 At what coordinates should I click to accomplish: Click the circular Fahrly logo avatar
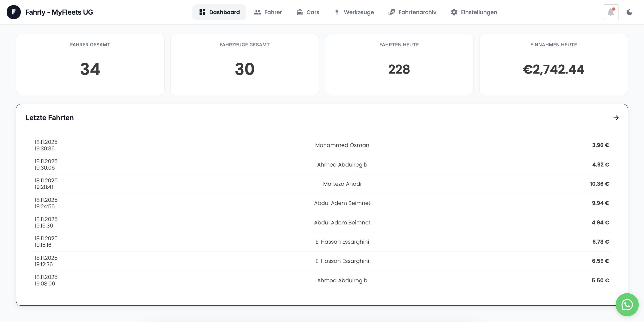click(14, 12)
